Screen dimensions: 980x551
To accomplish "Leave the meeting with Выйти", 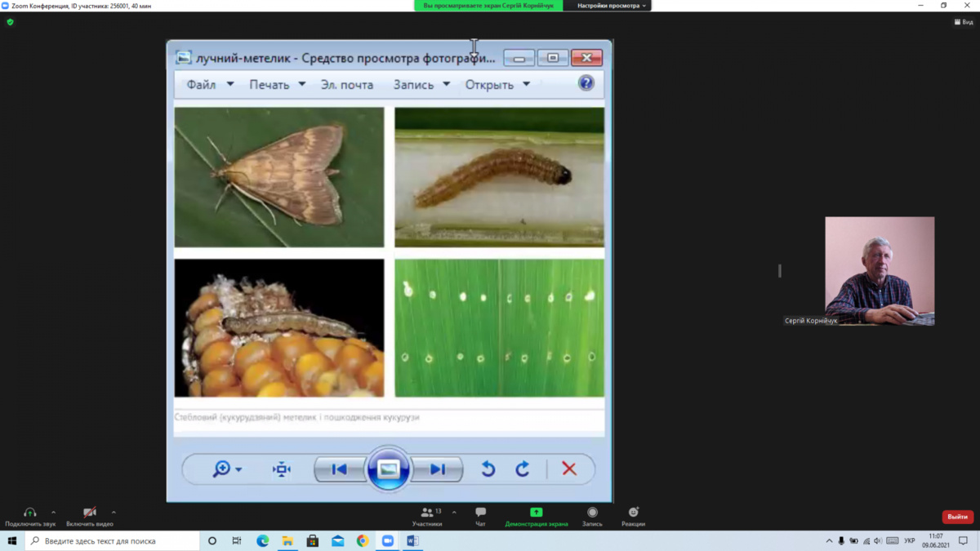I will tap(957, 517).
